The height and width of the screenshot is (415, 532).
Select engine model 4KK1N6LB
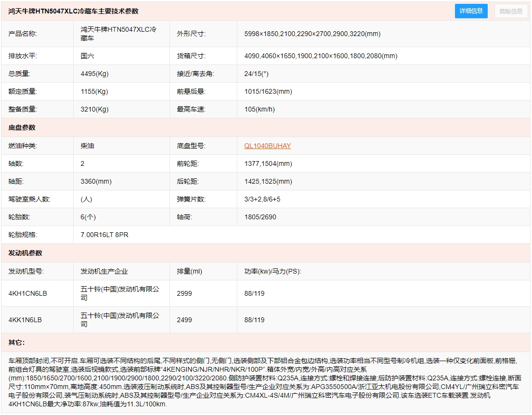point(25,320)
